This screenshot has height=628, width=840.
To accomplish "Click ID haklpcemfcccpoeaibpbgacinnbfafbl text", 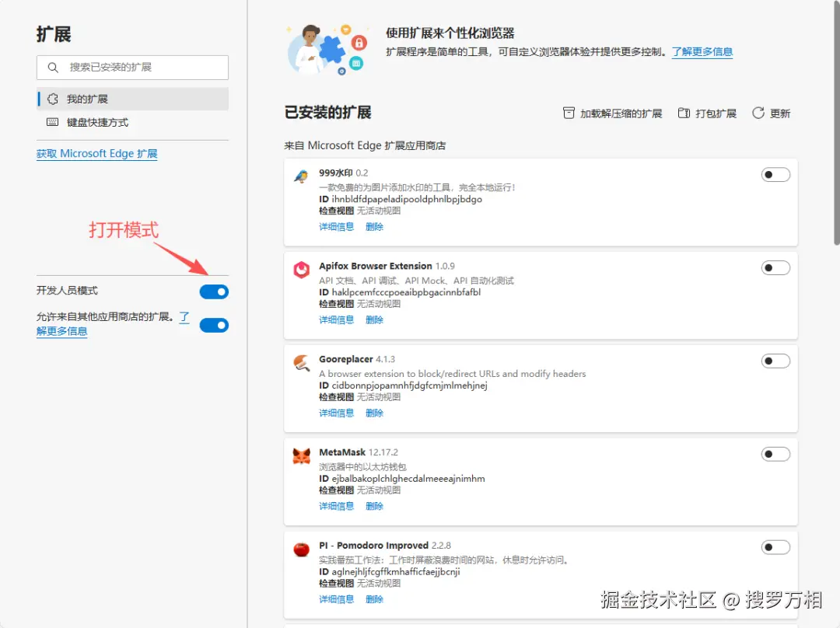I will point(400,292).
